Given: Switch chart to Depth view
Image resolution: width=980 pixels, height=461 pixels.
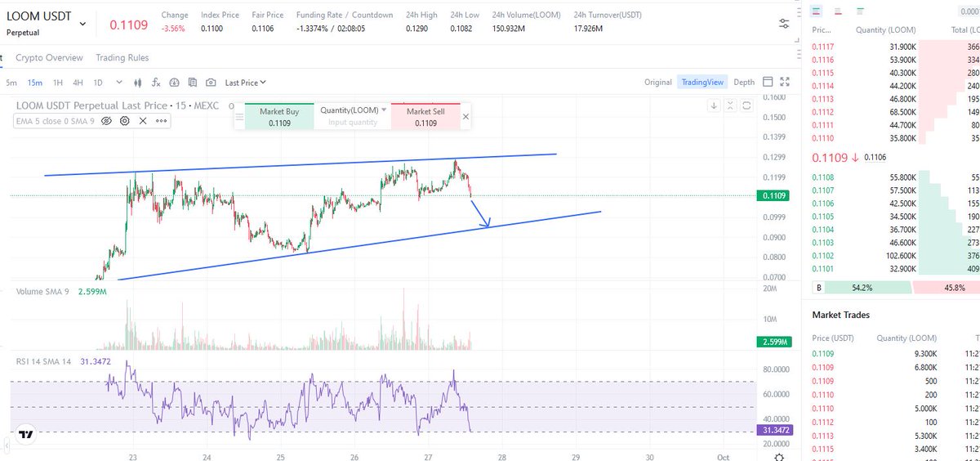Looking at the screenshot, I should click(744, 82).
